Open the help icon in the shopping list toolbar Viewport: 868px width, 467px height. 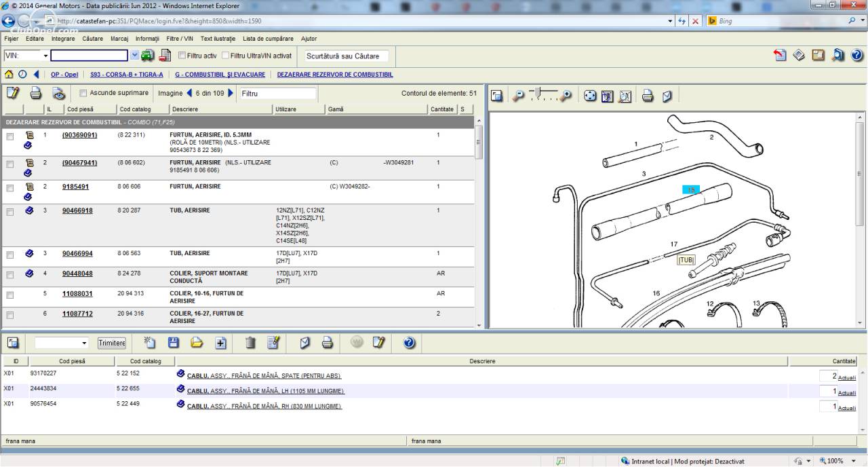click(x=409, y=343)
